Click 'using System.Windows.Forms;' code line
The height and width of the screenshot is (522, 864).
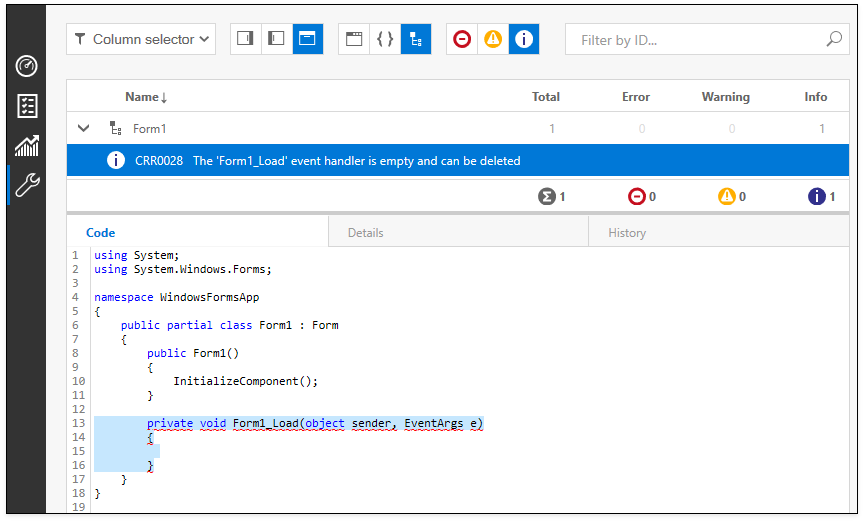tap(183, 270)
